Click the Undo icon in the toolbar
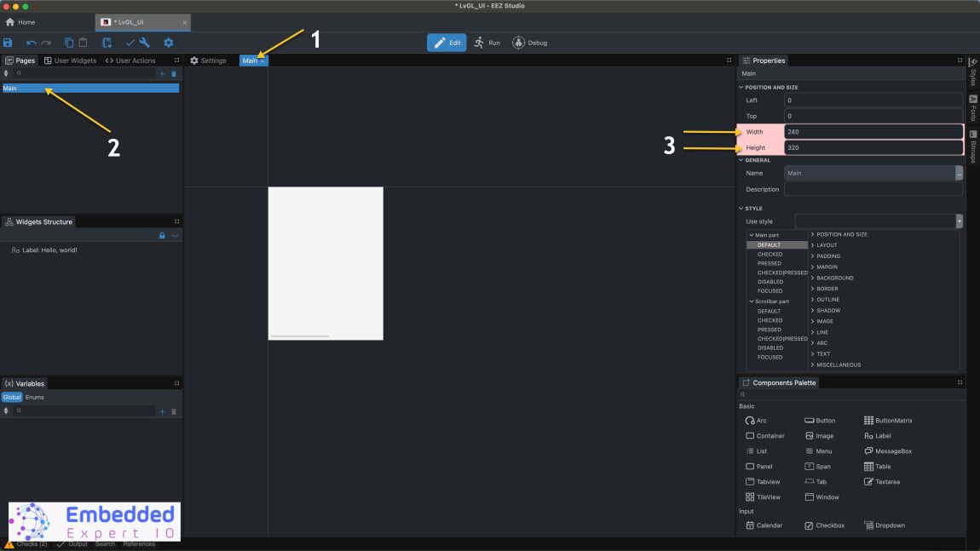The width and height of the screenshot is (980, 551). pyautogui.click(x=31, y=42)
